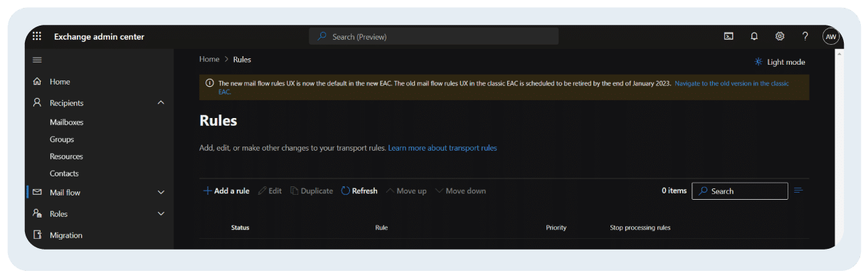This screenshot has height=278, width=868.
Task: Open settings gear icon
Action: pos(780,36)
